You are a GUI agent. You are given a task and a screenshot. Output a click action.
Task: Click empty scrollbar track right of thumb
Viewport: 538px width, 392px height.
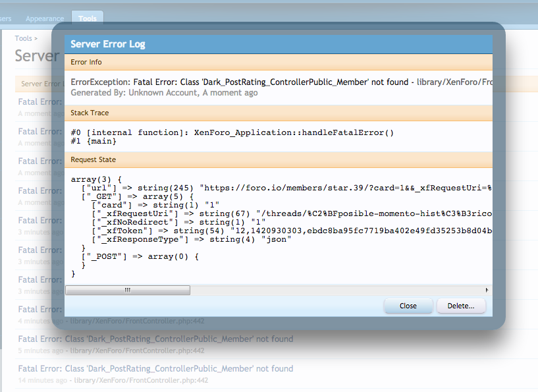tap(336, 290)
